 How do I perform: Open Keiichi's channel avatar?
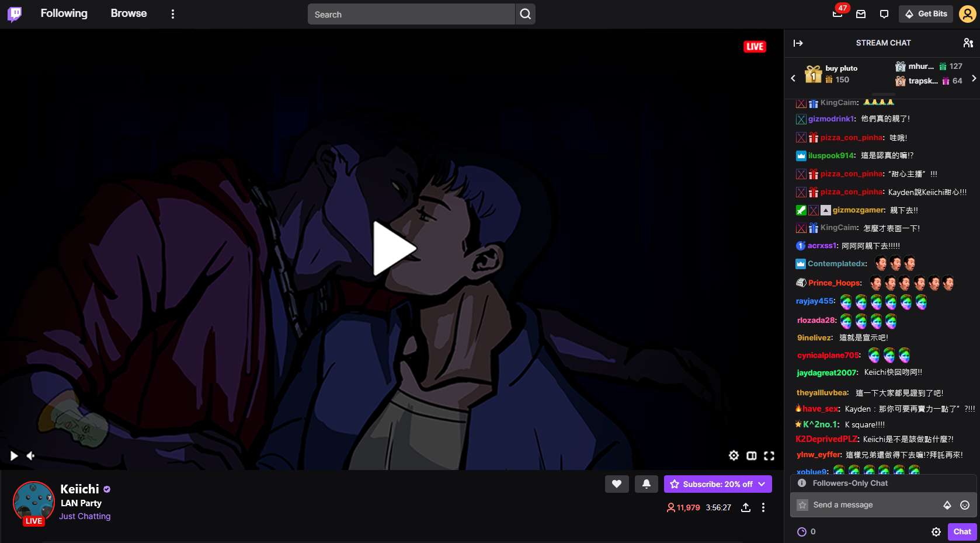34,502
